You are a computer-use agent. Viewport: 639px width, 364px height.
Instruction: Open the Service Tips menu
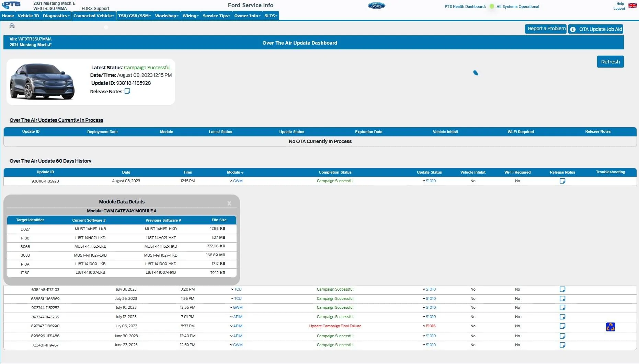pos(216,16)
